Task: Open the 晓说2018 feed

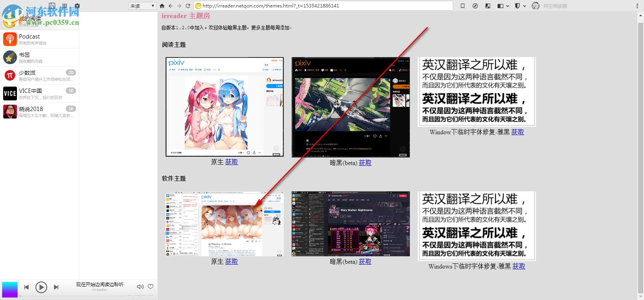Action: [39, 112]
